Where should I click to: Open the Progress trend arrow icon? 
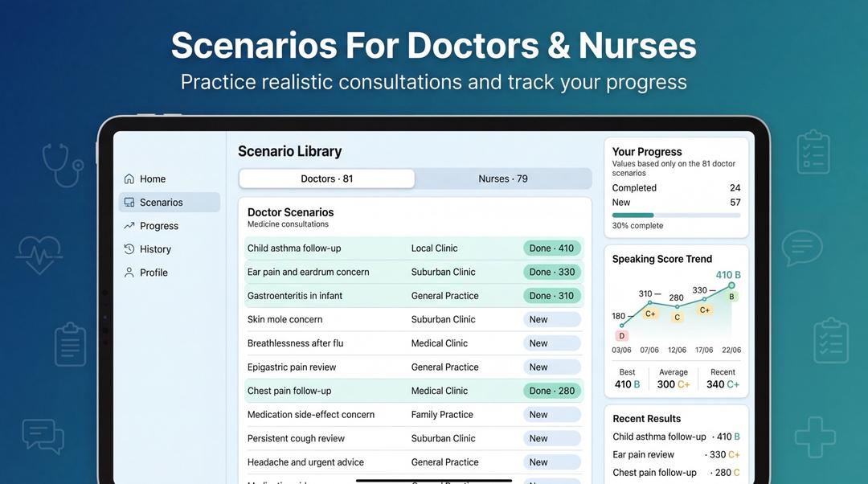tap(129, 225)
